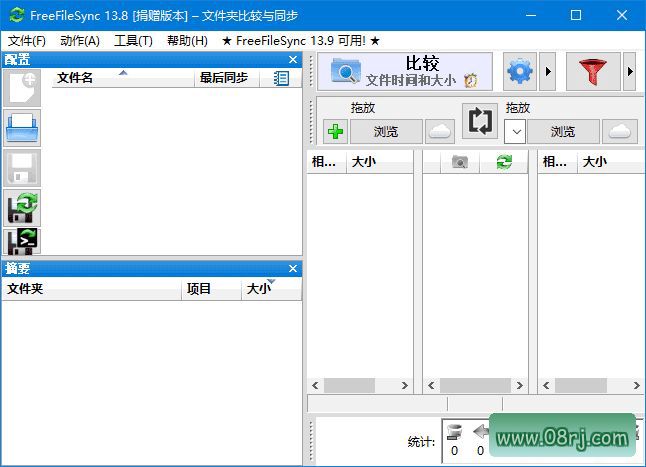Open the 动作(A) menu
The height and width of the screenshot is (467, 646).
point(80,41)
